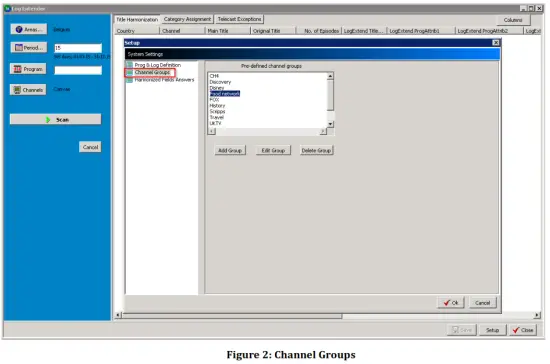The width and height of the screenshot is (550, 364).
Task: Click channel list scroll up arrow
Action: (330, 76)
